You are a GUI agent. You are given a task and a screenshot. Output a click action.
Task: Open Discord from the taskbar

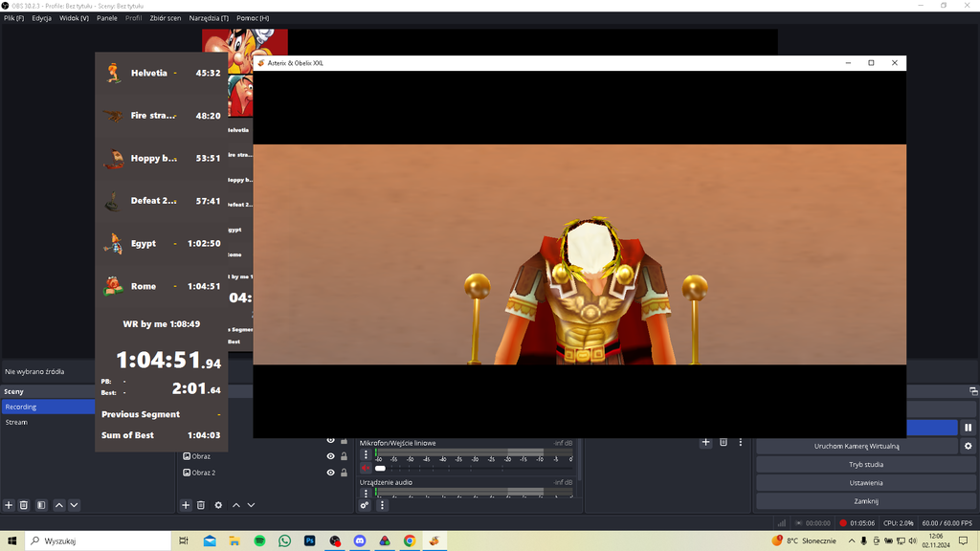tap(360, 541)
